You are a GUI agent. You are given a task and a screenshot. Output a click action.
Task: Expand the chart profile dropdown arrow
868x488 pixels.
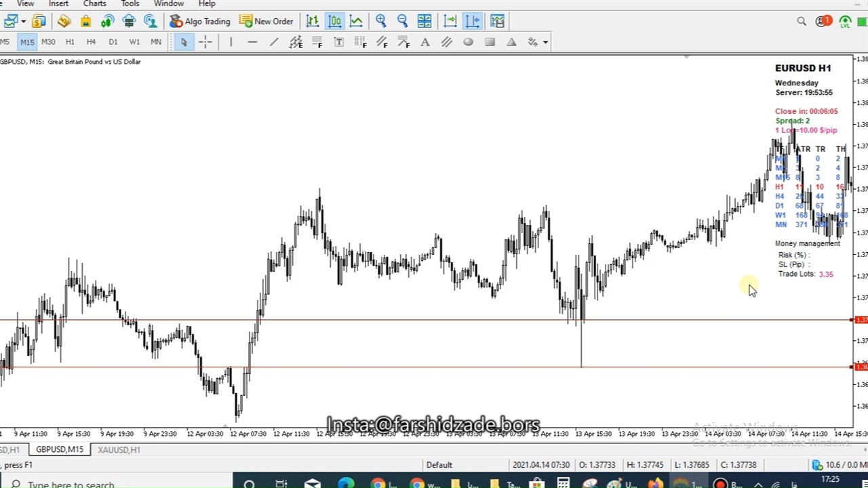[x=23, y=22]
